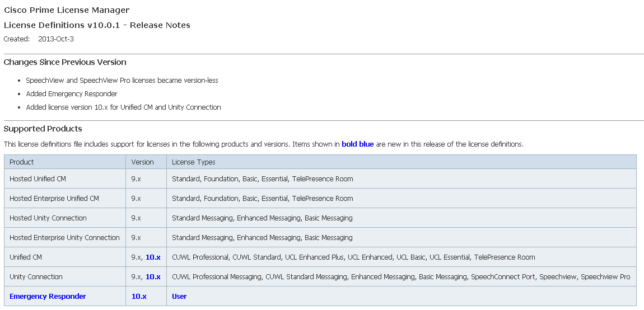Image resolution: width=644 pixels, height=310 pixels.
Task: Click the bold blue sample text
Action: point(358,144)
